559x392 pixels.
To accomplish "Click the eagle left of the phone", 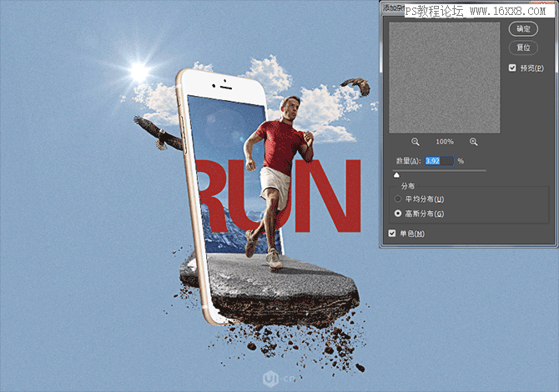I will [x=159, y=133].
